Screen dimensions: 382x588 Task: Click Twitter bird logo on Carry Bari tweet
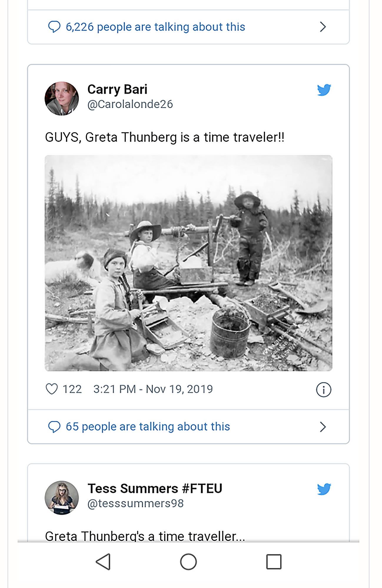(324, 90)
